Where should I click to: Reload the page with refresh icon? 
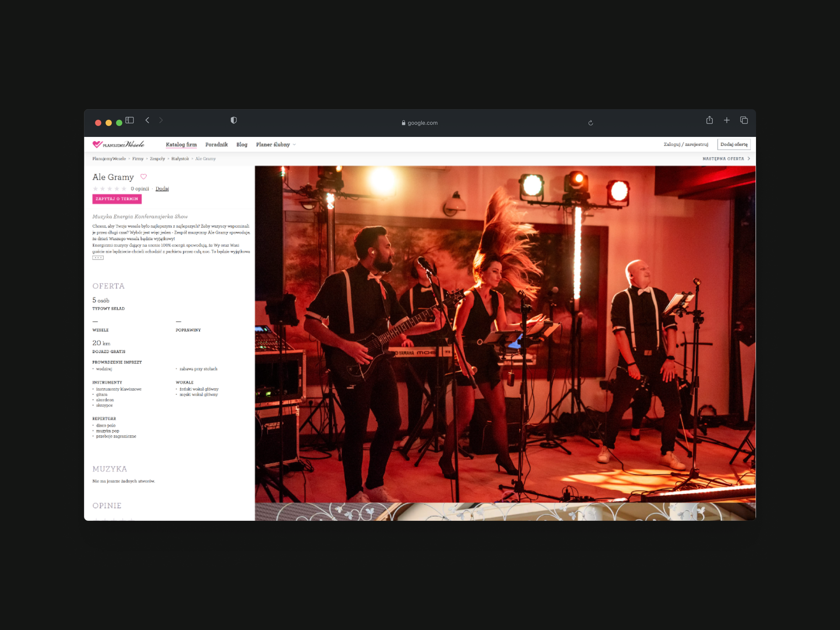coord(591,123)
